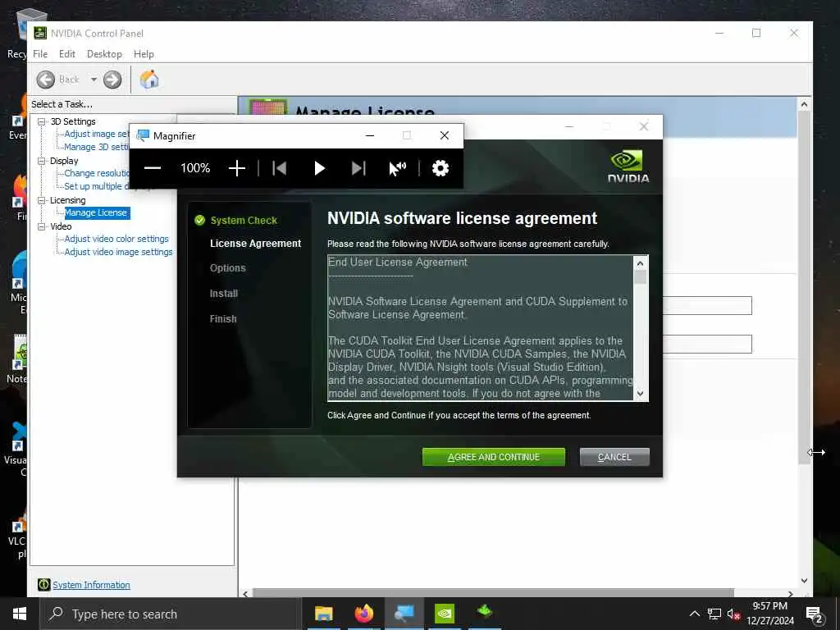Click the NVIDIA logo in installer
The width and height of the screenshot is (840, 630).
tap(628, 167)
